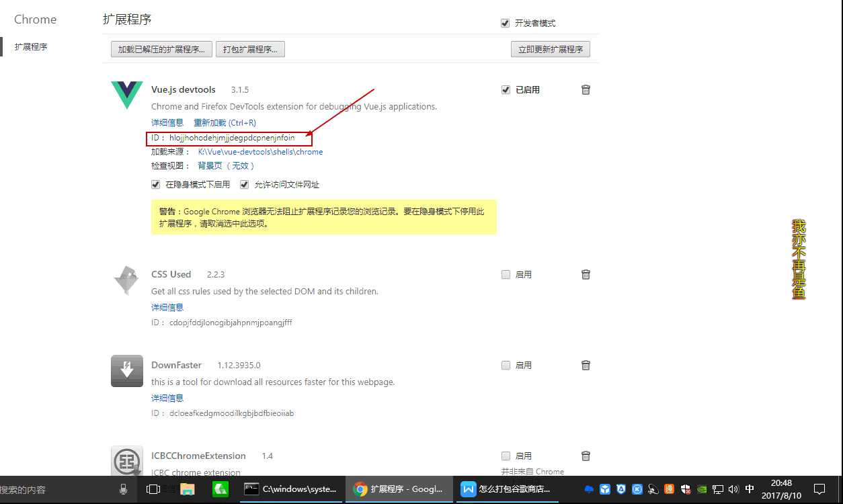Enable the CSS Used extension checkbox

pyautogui.click(x=506, y=274)
